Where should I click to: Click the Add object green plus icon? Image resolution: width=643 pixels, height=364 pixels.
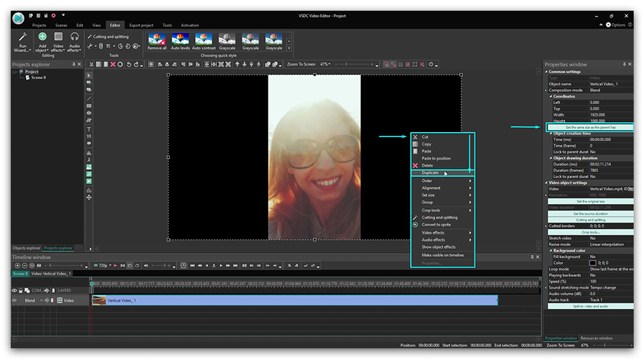42,37
